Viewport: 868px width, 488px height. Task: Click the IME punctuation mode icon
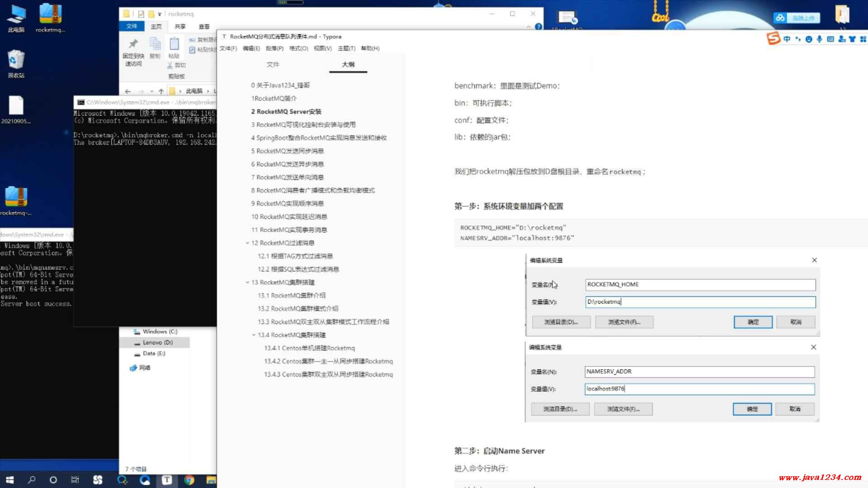point(798,39)
